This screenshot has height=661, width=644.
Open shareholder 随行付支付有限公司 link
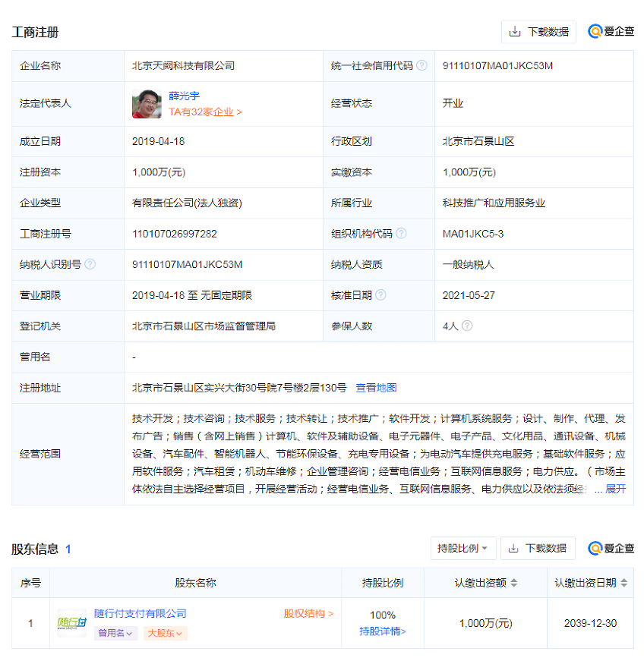[x=140, y=613]
